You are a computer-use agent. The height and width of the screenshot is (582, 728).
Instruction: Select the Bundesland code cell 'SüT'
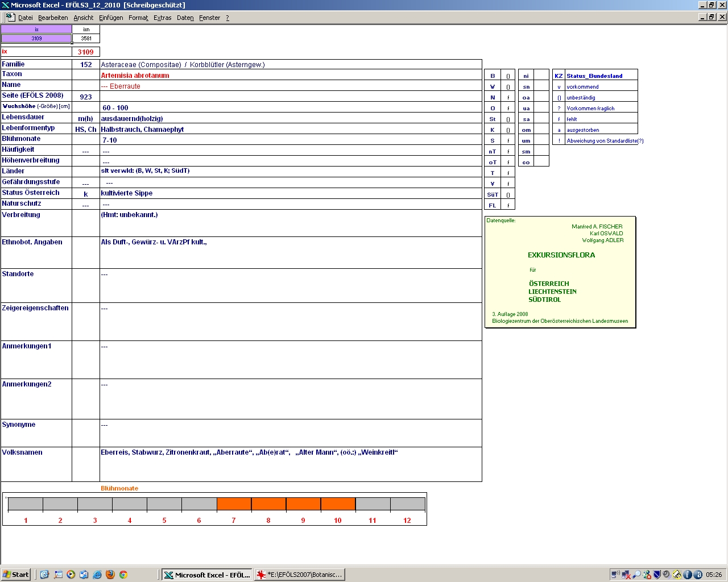pyautogui.click(x=493, y=194)
